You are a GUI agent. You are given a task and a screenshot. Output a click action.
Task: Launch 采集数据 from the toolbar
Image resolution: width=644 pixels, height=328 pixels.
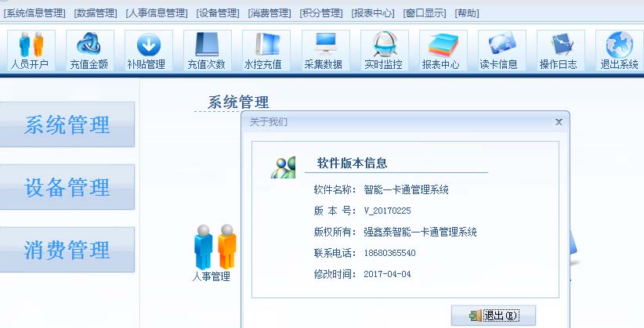(325, 51)
